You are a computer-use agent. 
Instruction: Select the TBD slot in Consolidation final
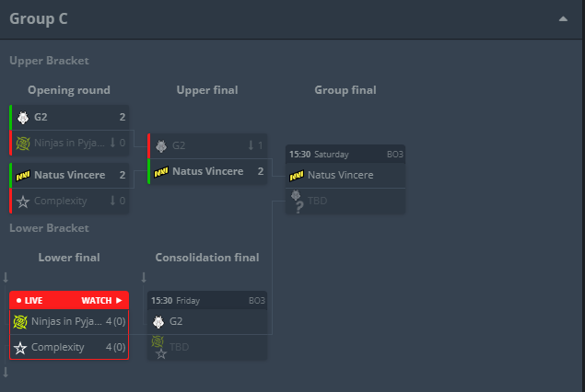point(207,347)
